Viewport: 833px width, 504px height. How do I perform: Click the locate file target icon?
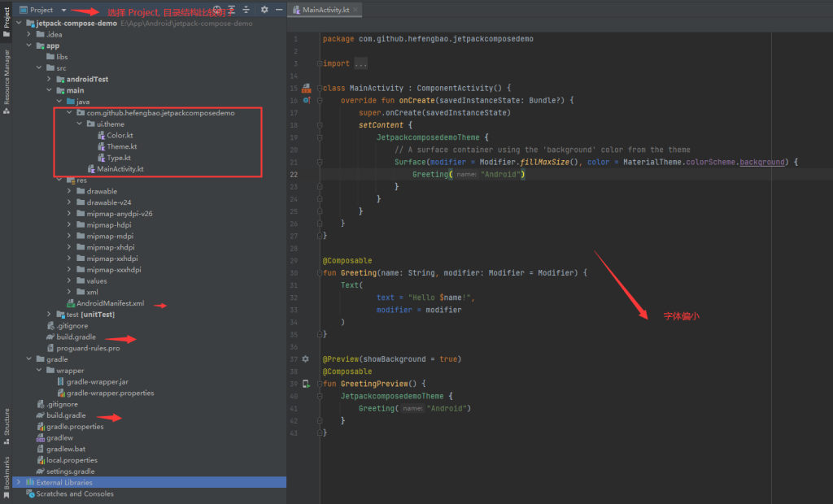click(x=217, y=10)
